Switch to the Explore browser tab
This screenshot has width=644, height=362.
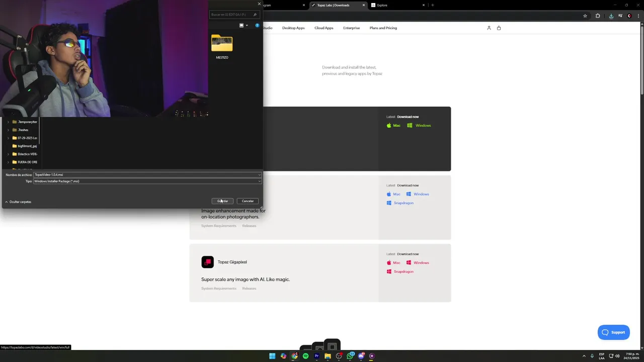397,5
